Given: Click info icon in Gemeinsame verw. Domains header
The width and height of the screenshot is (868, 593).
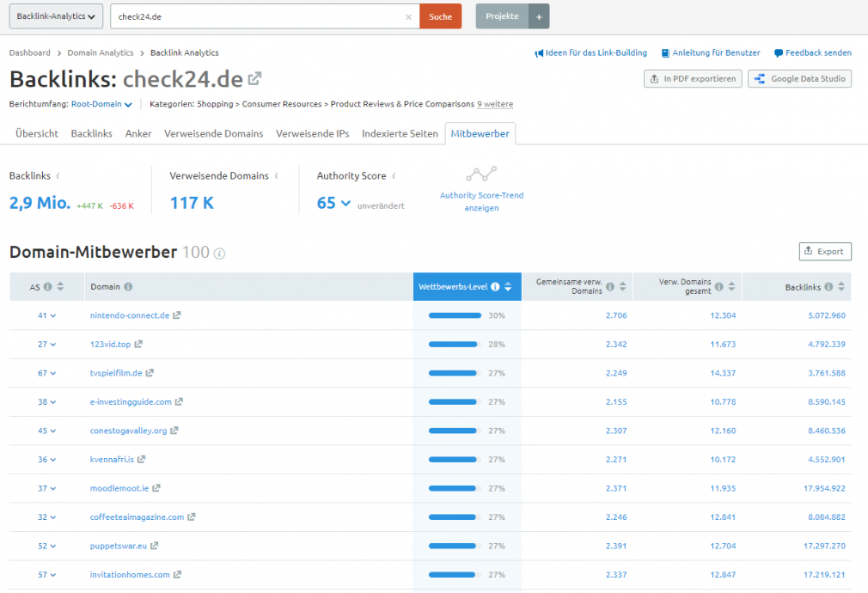Looking at the screenshot, I should [x=609, y=287].
